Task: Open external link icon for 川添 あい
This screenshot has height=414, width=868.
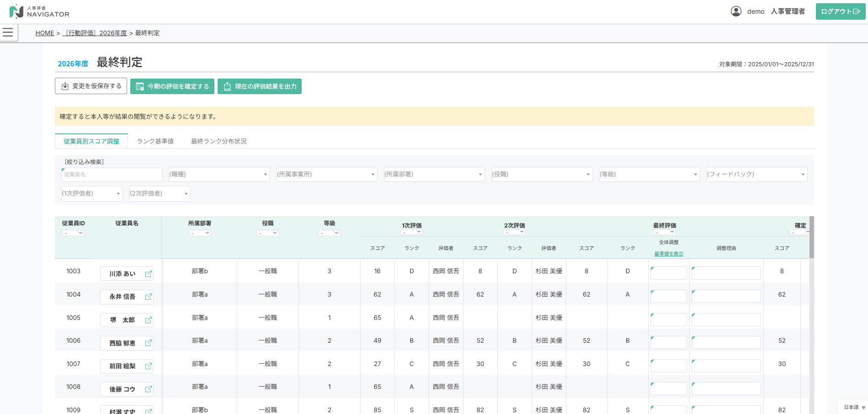Action: [x=148, y=274]
